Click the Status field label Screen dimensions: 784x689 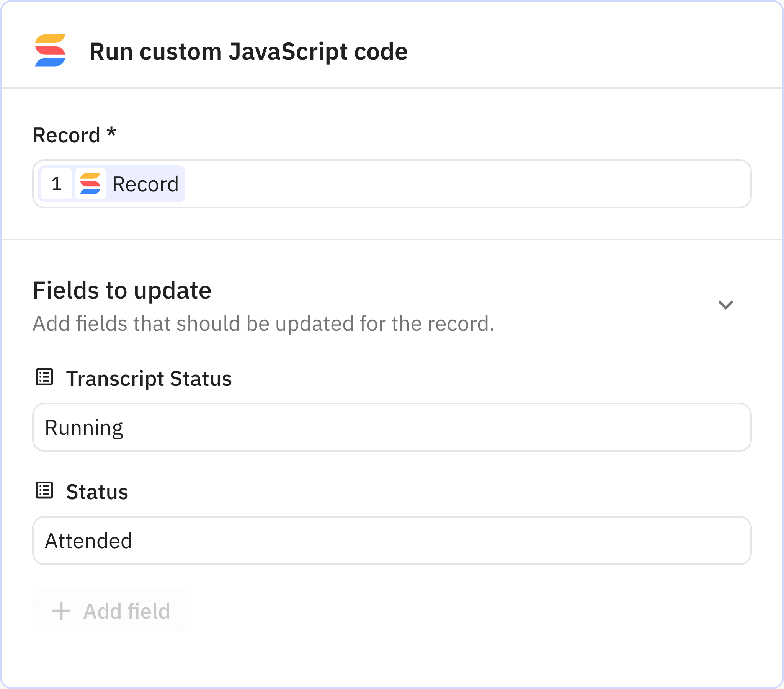coord(97,492)
